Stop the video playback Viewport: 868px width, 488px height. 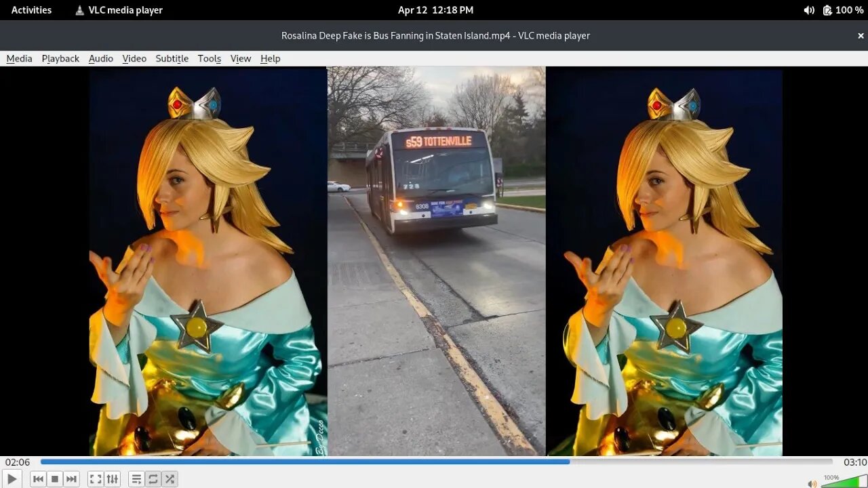point(55,479)
